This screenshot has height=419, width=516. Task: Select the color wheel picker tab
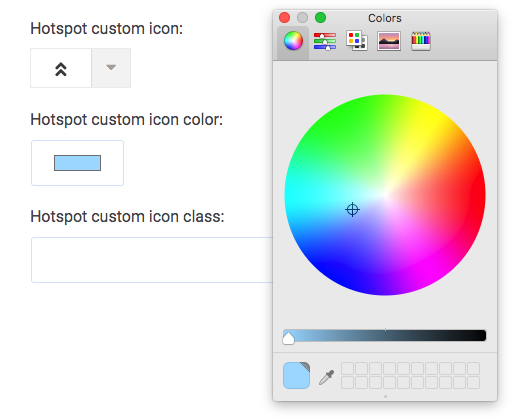[x=293, y=41]
